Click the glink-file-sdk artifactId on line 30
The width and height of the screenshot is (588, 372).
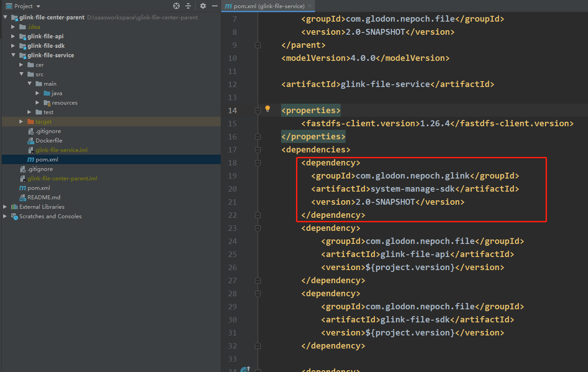415,319
